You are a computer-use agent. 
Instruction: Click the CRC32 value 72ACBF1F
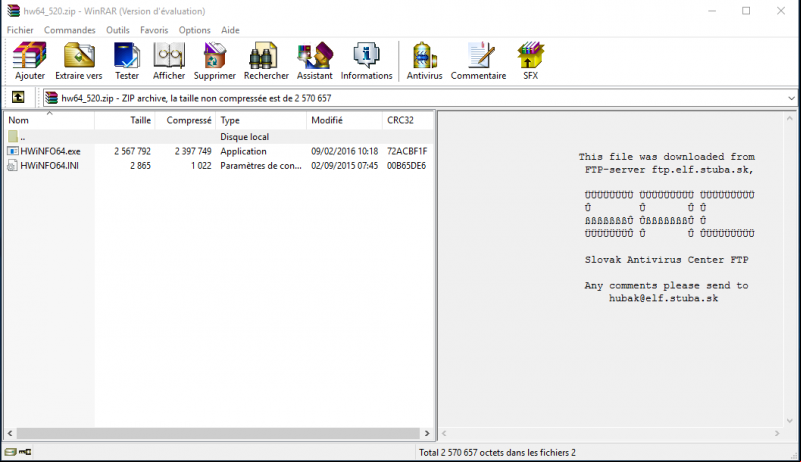pos(407,151)
